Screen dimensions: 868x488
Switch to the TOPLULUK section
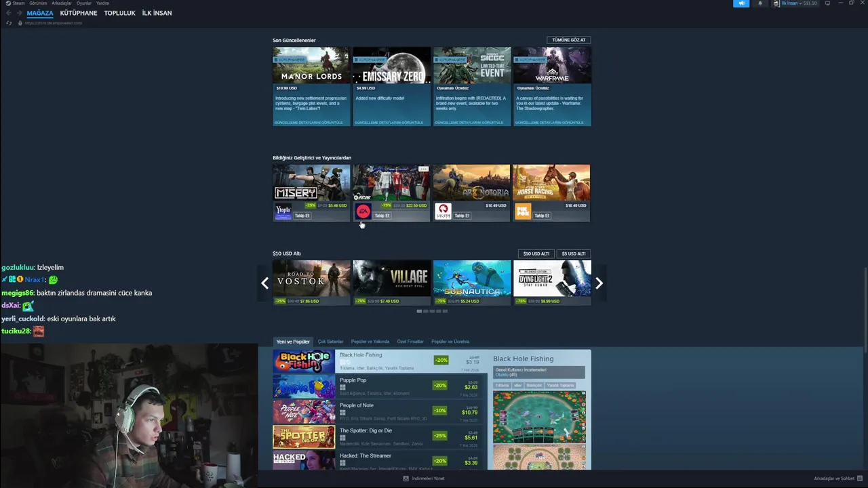[119, 13]
